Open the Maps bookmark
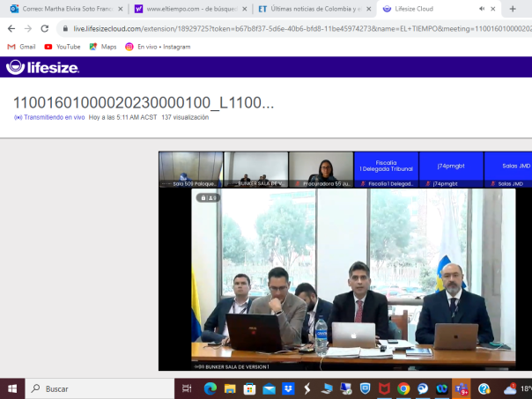 point(103,47)
